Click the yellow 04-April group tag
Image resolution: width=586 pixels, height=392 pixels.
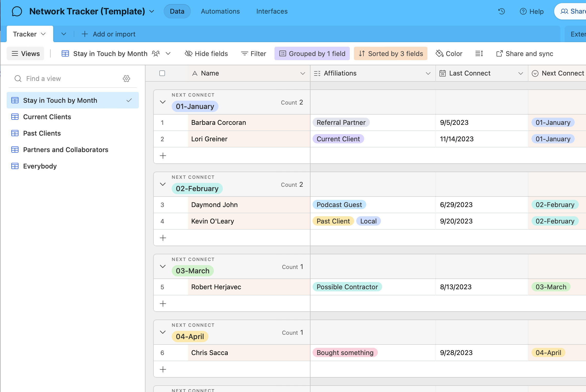point(190,337)
